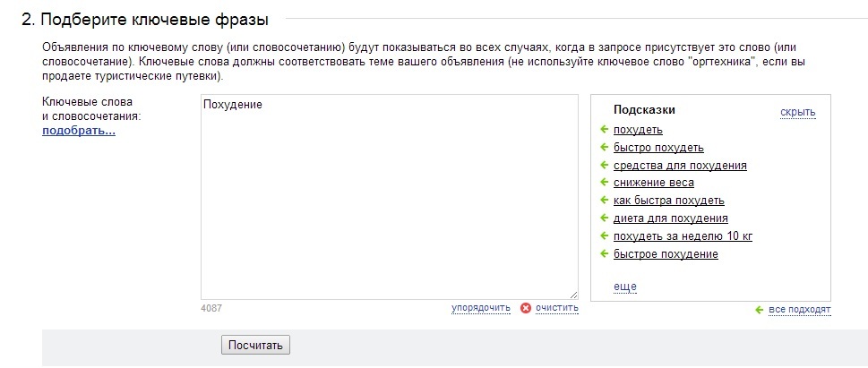The image size is (868, 368).
Task: Click the 'очистить' text link
Action: (556, 308)
